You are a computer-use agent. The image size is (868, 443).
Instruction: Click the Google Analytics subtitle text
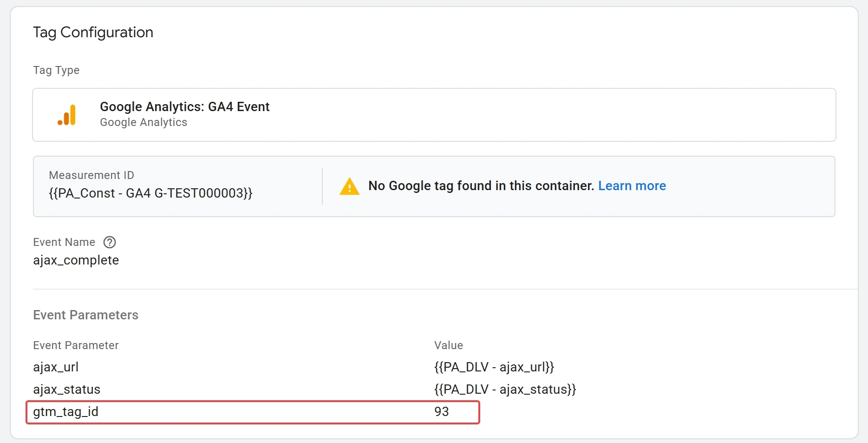pyautogui.click(x=144, y=122)
